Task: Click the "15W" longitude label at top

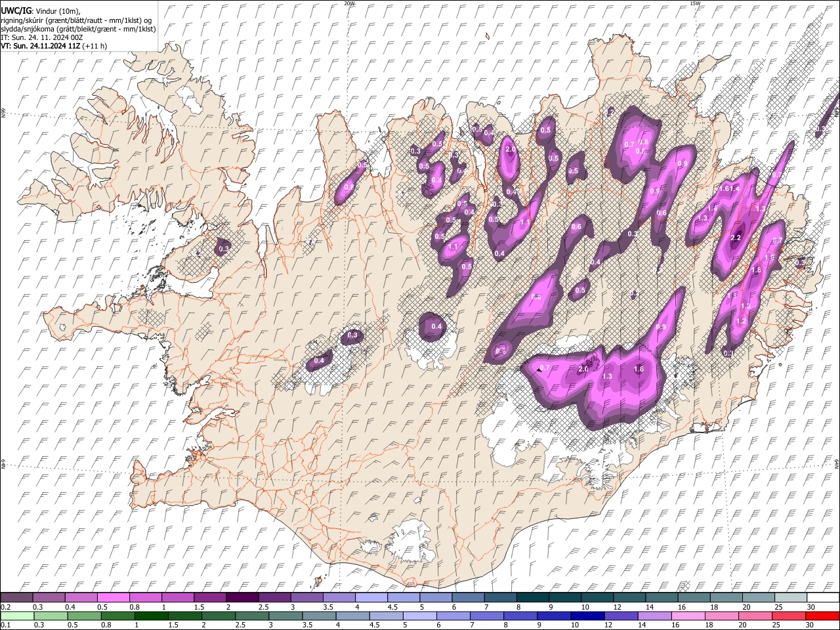Action: pos(695,3)
